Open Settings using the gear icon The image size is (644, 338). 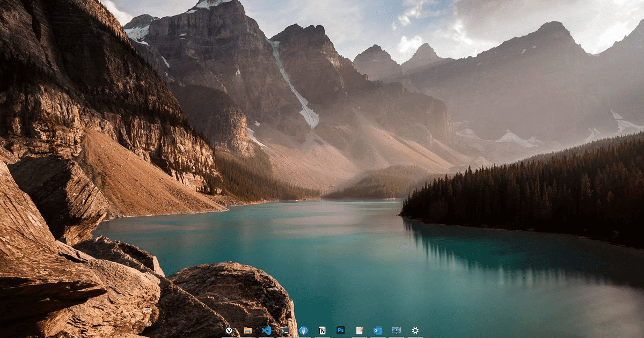click(x=415, y=330)
